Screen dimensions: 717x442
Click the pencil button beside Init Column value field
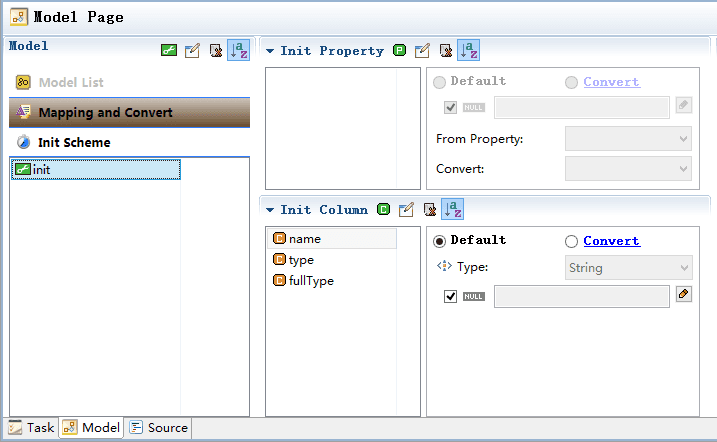click(684, 294)
